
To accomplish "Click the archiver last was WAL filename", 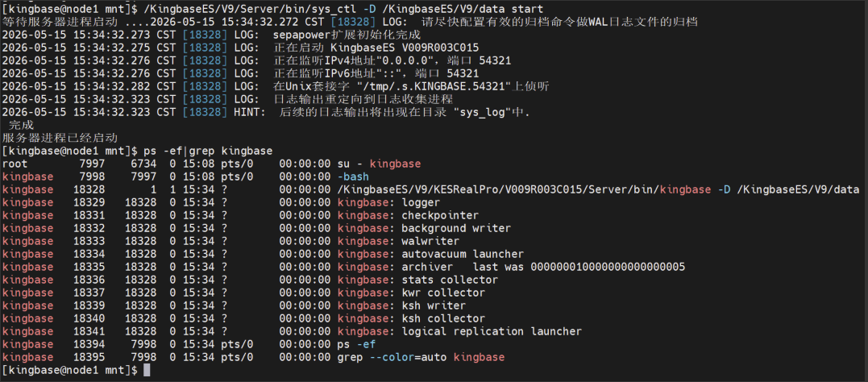I will click(x=608, y=268).
